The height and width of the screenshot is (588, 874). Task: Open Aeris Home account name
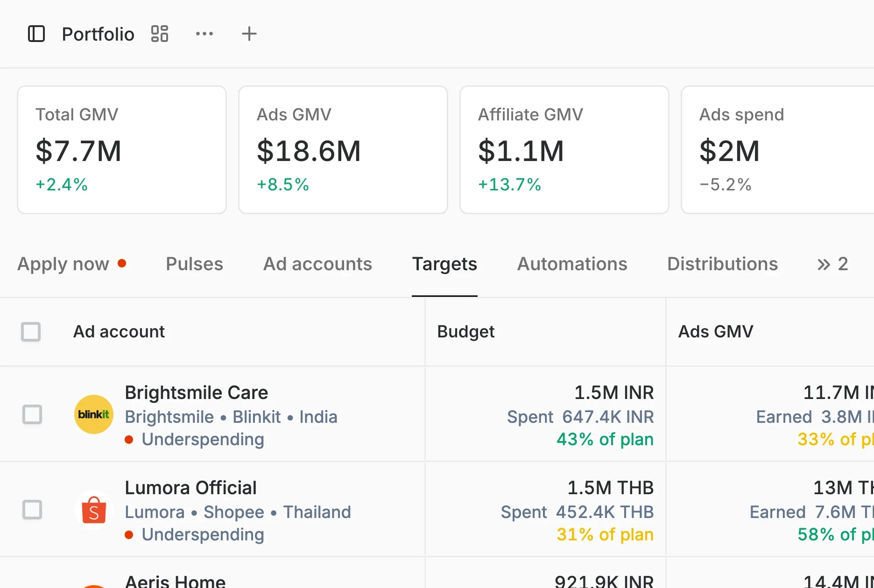coord(175,581)
